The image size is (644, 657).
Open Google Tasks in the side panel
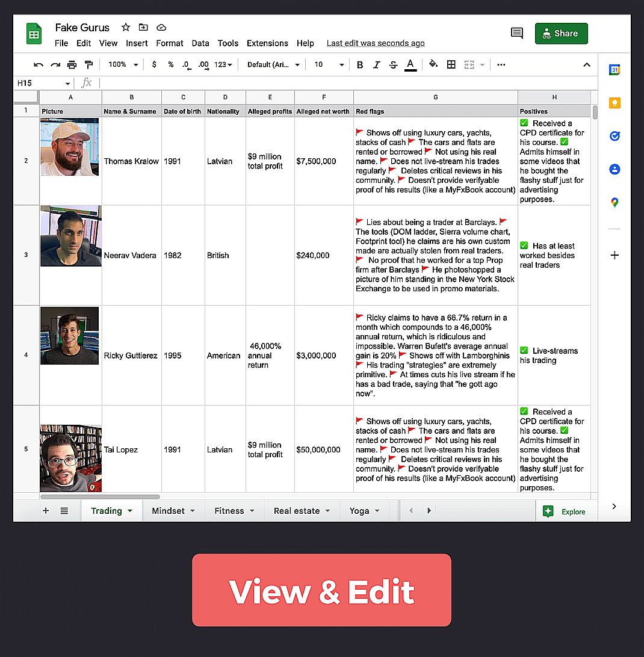coord(615,136)
